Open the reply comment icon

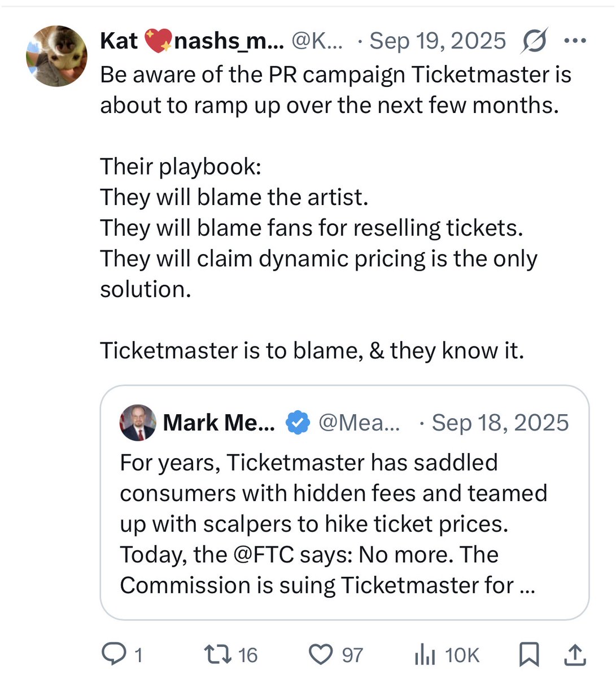pyautogui.click(x=115, y=654)
